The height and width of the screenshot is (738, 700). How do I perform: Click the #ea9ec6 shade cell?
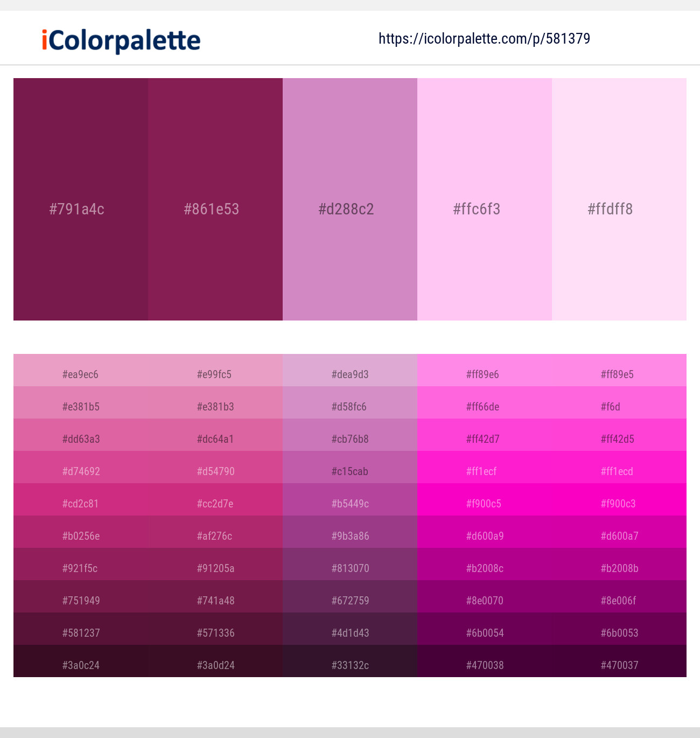tap(81, 374)
